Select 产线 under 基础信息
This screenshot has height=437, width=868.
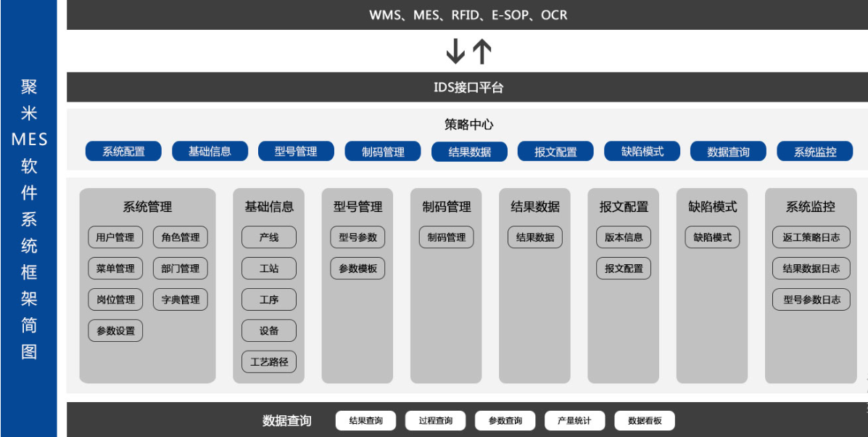pyautogui.click(x=269, y=237)
